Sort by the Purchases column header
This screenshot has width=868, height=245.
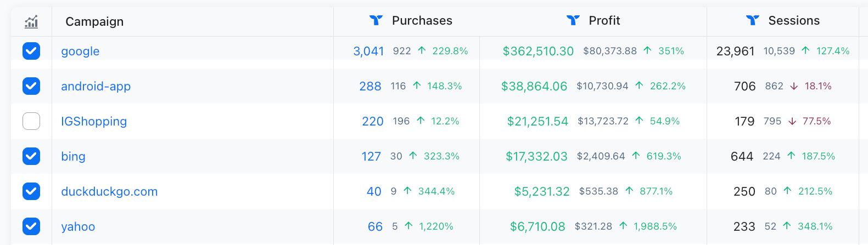(x=422, y=21)
